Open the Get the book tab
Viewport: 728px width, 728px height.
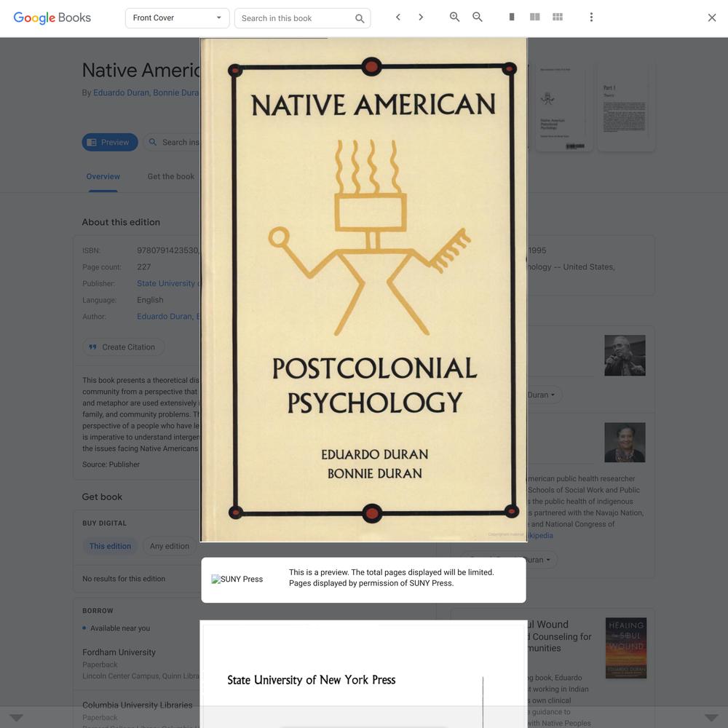click(x=171, y=176)
